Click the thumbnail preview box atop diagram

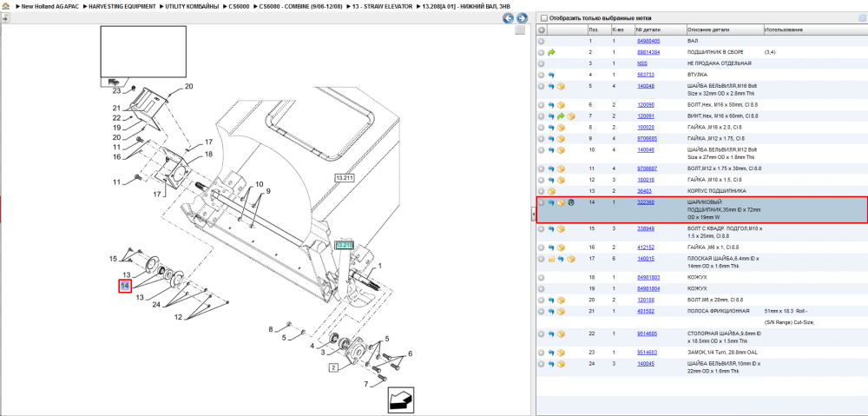click(x=143, y=51)
